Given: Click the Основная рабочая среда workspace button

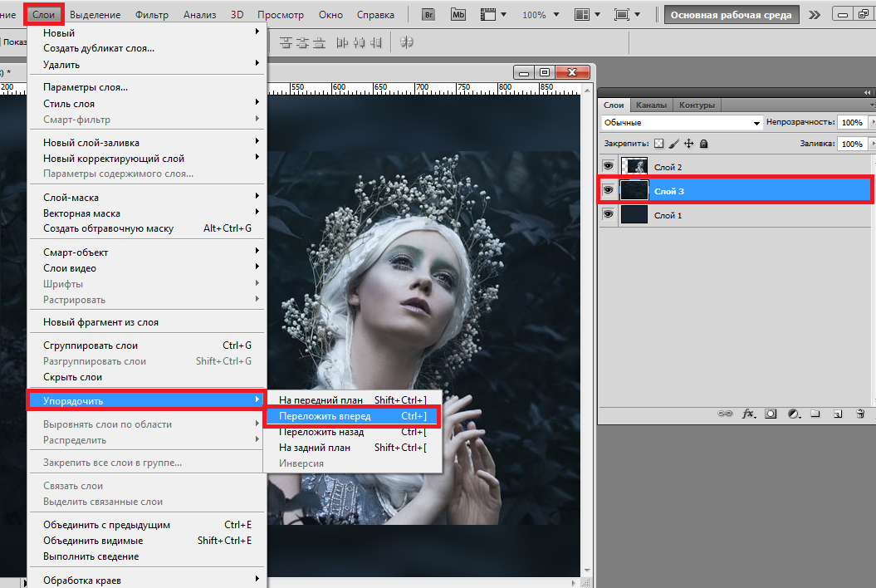Looking at the screenshot, I should [x=731, y=15].
